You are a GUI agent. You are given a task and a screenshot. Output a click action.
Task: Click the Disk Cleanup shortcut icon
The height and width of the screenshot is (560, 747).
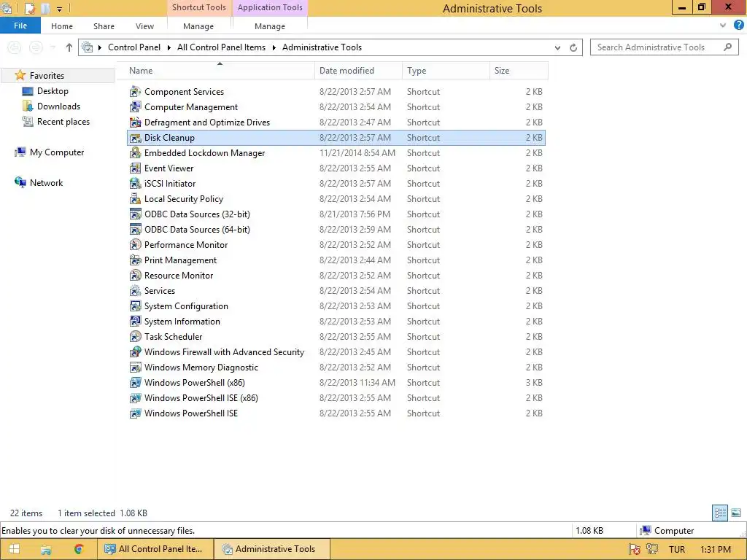click(135, 138)
